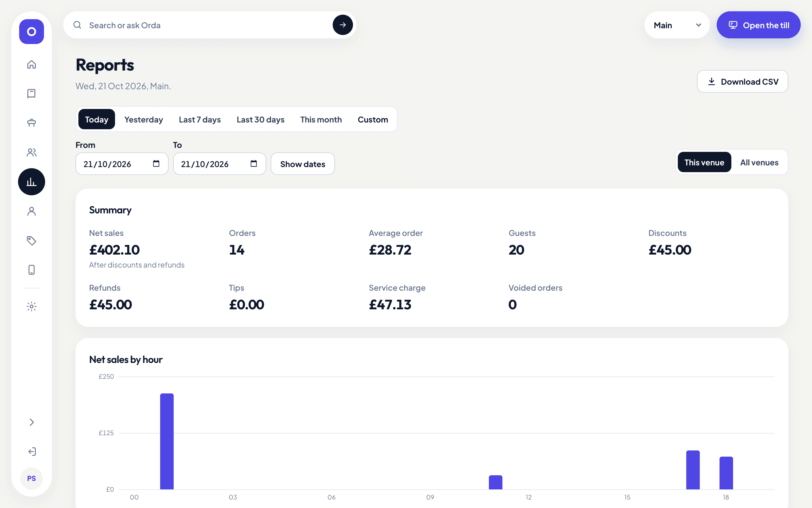
Task: Toggle to This venue view
Action: (704, 162)
